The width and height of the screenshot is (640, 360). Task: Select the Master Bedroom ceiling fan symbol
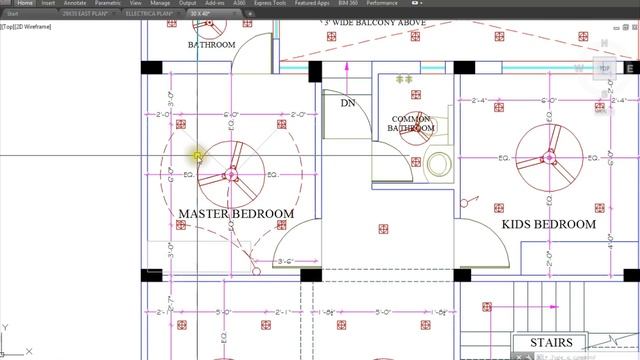click(231, 175)
